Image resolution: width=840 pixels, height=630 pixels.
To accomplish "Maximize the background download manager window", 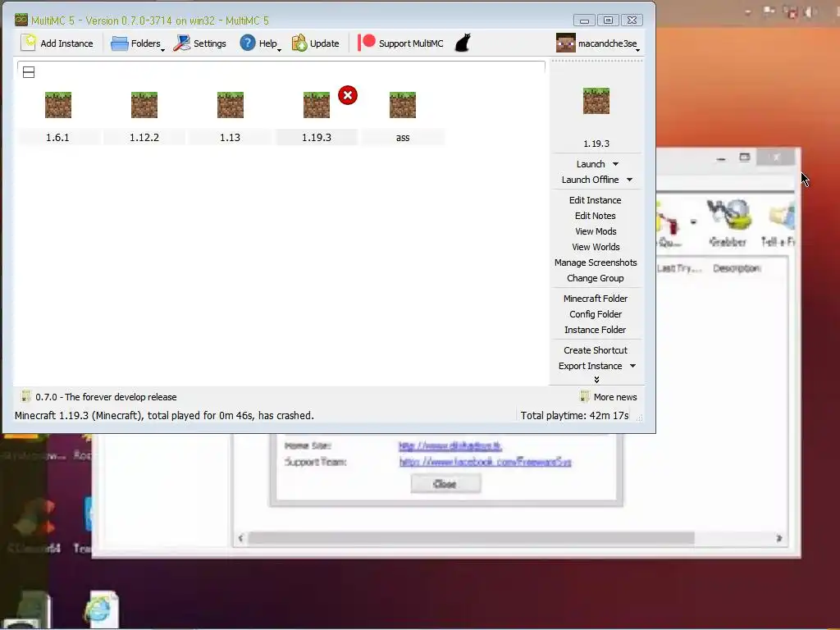I will pyautogui.click(x=745, y=157).
